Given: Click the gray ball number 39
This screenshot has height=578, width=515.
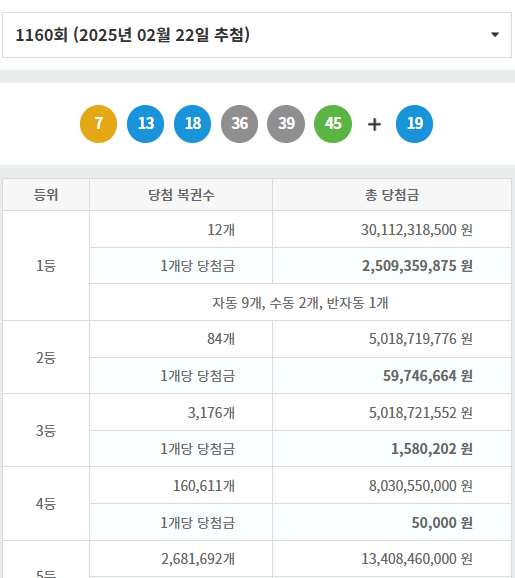Looking at the screenshot, I should pos(286,124).
